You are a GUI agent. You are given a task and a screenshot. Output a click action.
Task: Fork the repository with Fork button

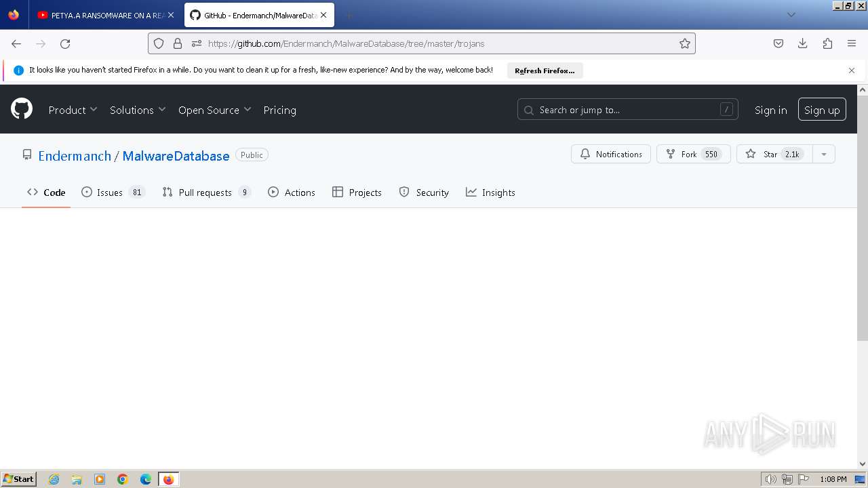(693, 155)
